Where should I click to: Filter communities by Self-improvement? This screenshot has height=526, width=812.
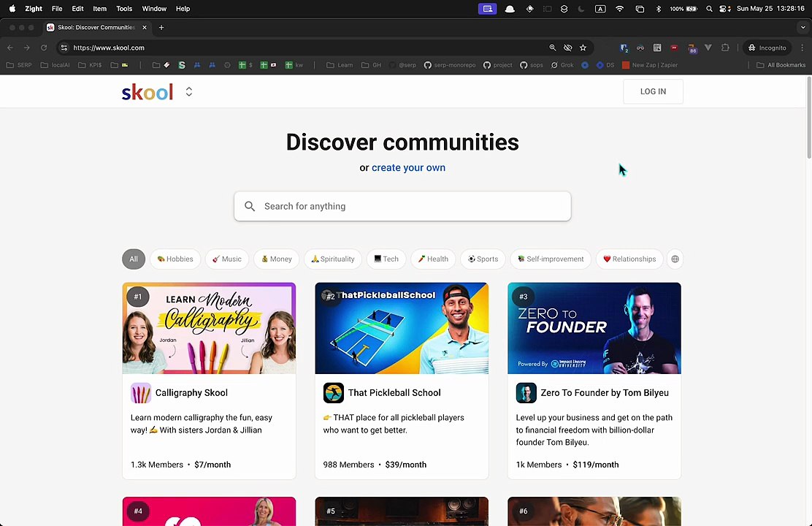pos(551,259)
